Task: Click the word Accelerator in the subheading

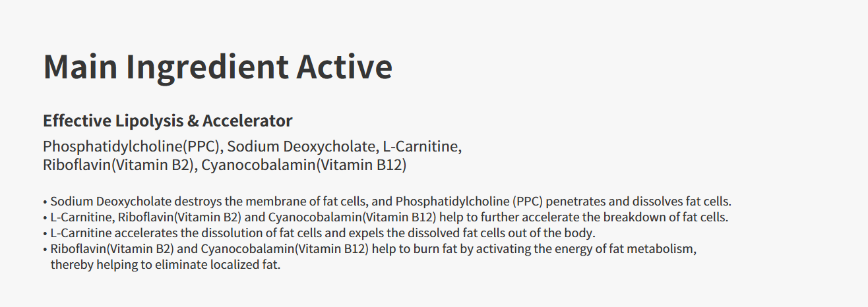Action: coord(247,121)
